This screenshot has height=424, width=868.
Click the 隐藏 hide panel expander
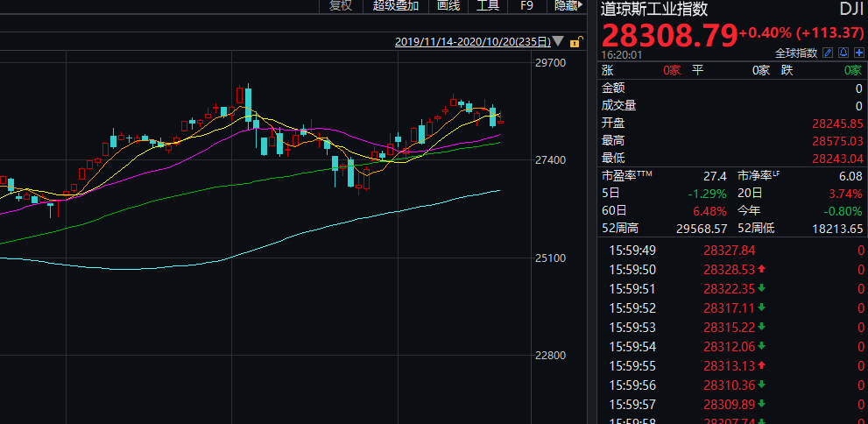[568, 6]
